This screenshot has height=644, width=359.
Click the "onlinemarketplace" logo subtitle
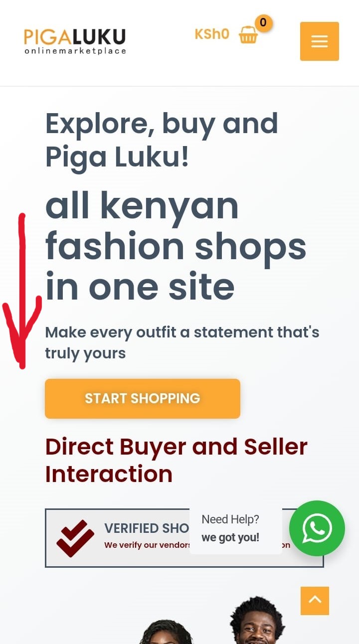coord(75,50)
